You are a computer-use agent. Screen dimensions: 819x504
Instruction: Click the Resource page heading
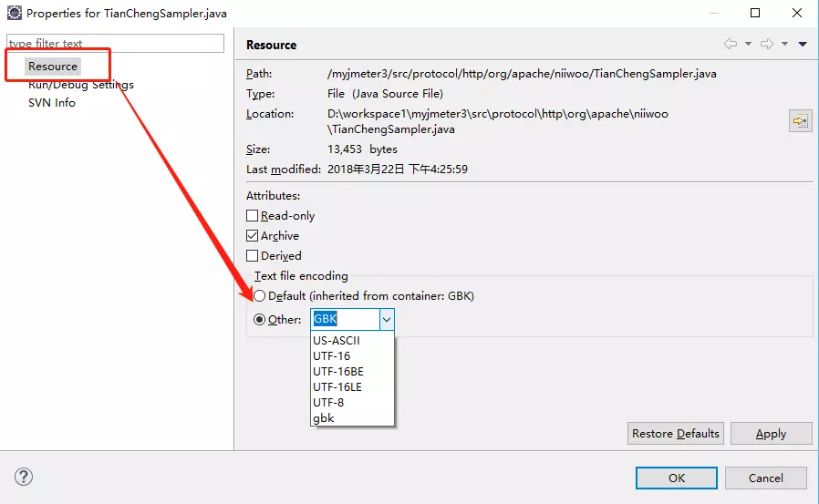271,45
